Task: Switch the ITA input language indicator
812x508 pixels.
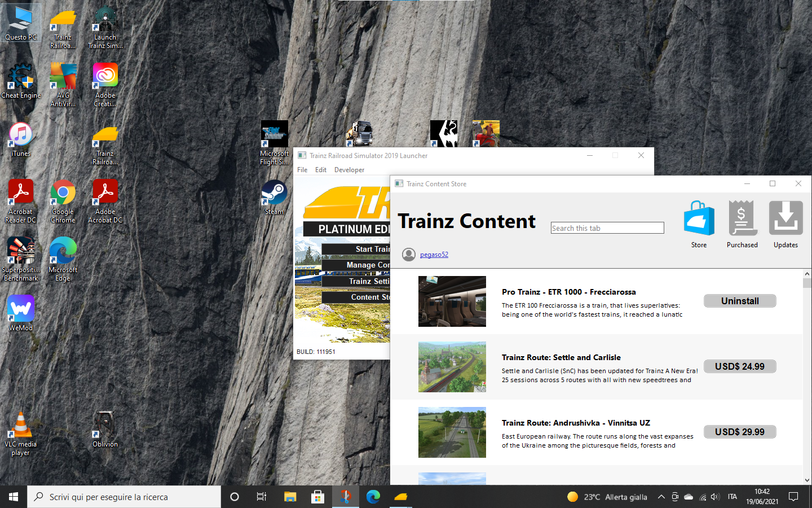Action: [x=732, y=497]
